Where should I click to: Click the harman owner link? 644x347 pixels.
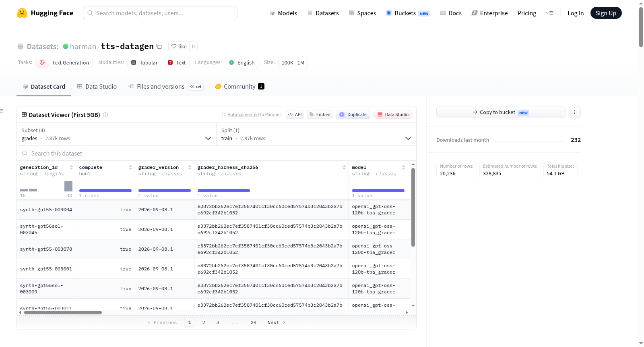(x=83, y=46)
